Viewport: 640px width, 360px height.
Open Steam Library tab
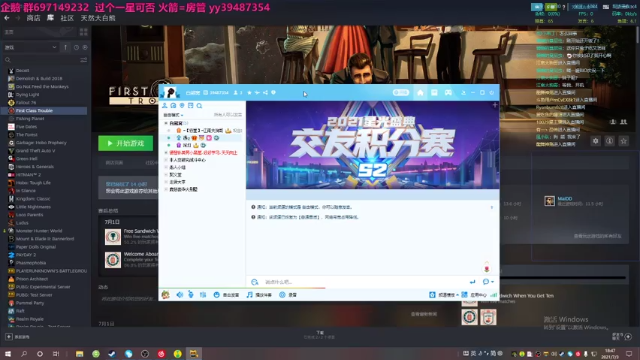pos(50,18)
